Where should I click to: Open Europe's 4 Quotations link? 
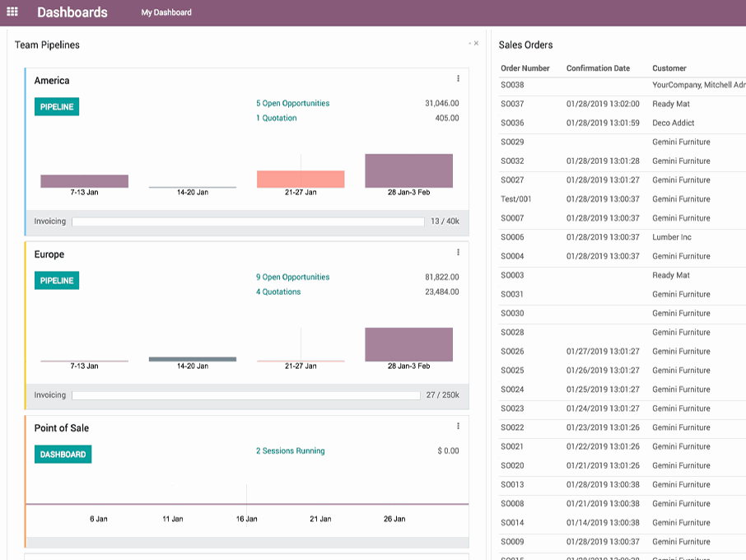pyautogui.click(x=278, y=292)
